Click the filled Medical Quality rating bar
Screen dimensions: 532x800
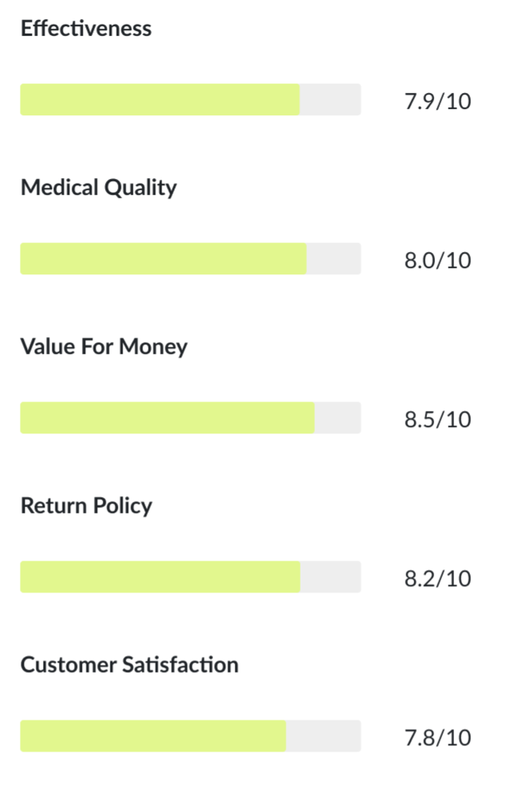pos(163,259)
